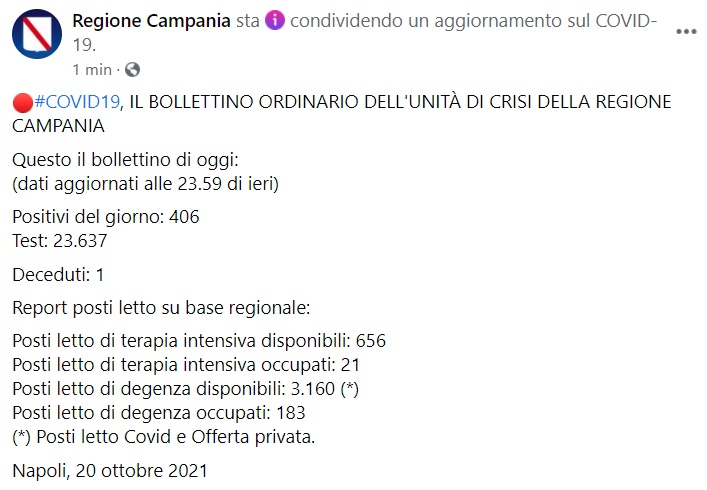Click 'condividendo un aggiornamento sul COVID-19' text
707x490 pixels.
[473, 21]
